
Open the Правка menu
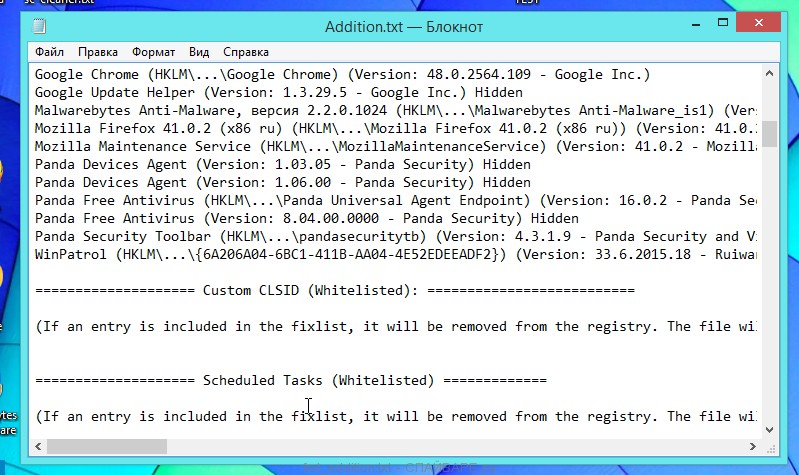98,52
